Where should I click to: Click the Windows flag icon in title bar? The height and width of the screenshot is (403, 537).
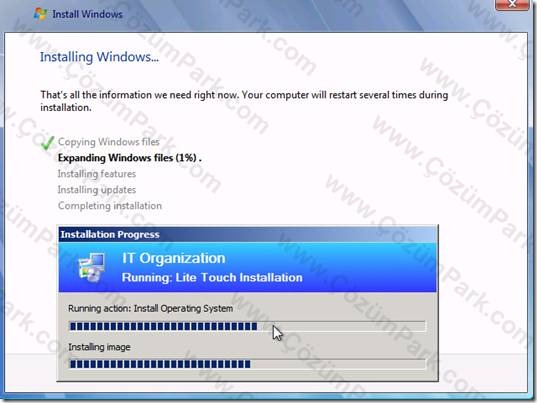40,14
